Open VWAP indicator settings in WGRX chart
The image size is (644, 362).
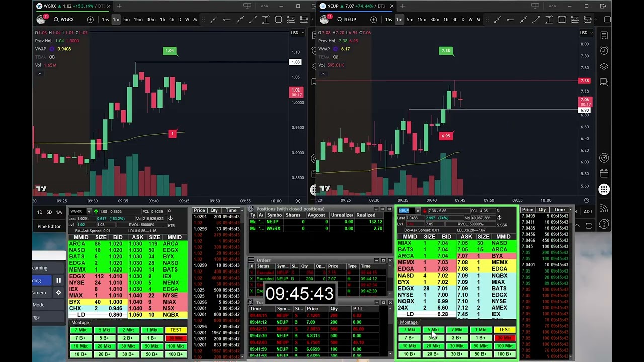coord(52,49)
